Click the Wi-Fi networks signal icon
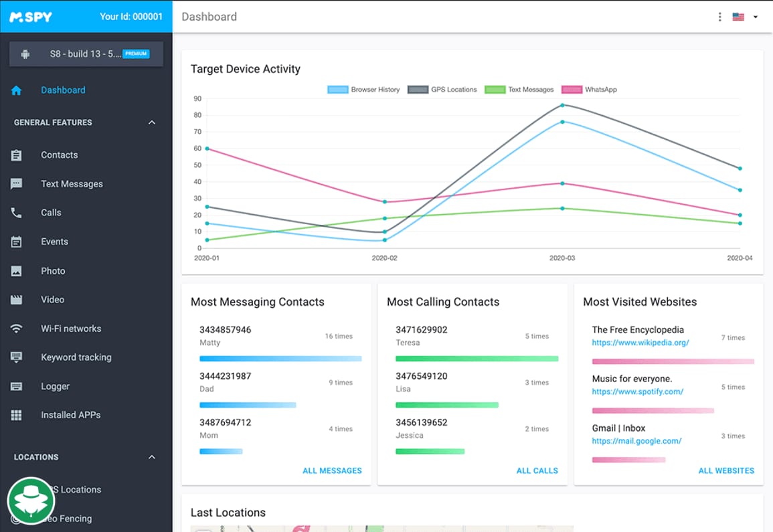This screenshot has height=532, width=773. 17,329
